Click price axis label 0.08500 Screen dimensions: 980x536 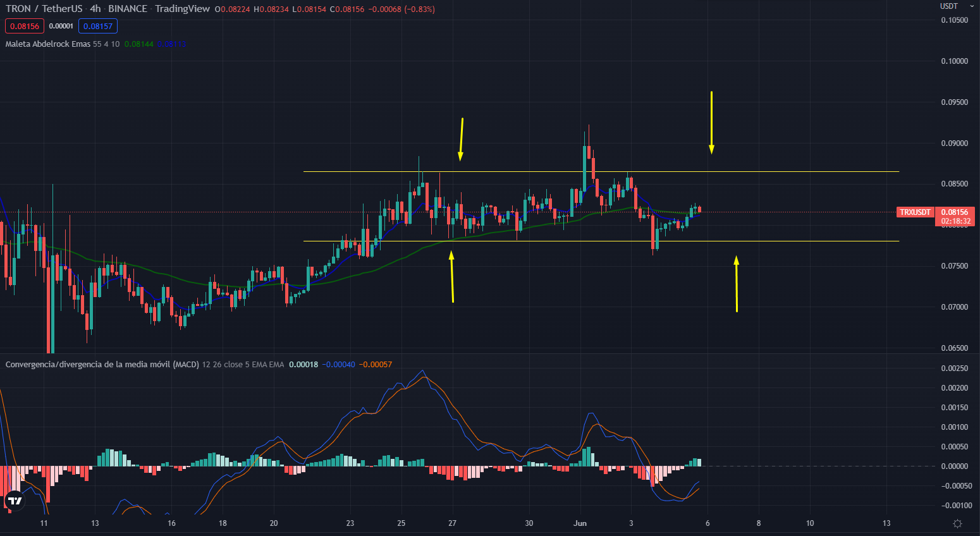pos(955,184)
